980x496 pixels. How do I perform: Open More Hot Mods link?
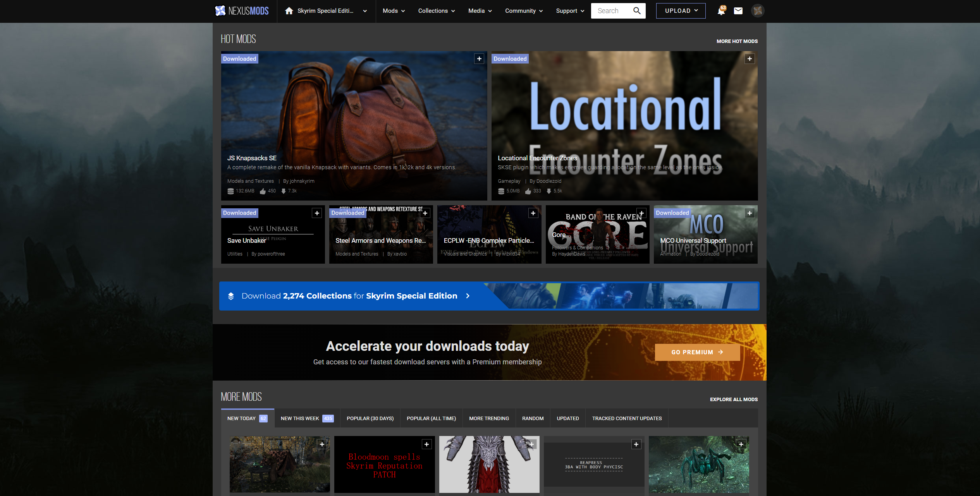[x=737, y=41]
